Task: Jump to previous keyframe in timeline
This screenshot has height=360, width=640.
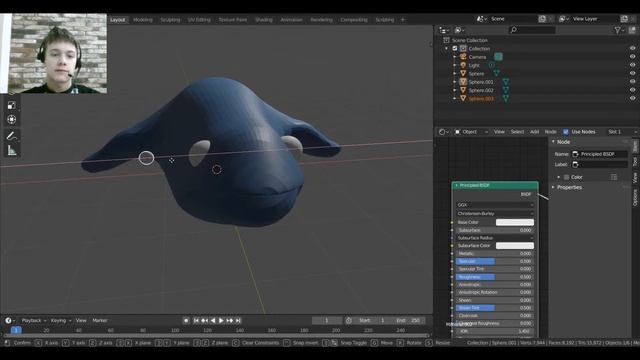Action: (x=204, y=321)
